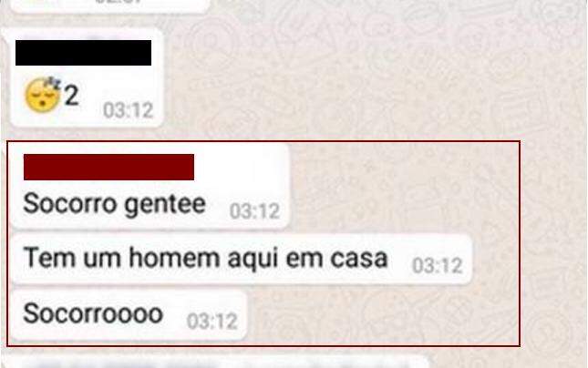Image resolution: width=588 pixels, height=368 pixels.
Task: Open the red redacted sender name
Action: [108, 167]
